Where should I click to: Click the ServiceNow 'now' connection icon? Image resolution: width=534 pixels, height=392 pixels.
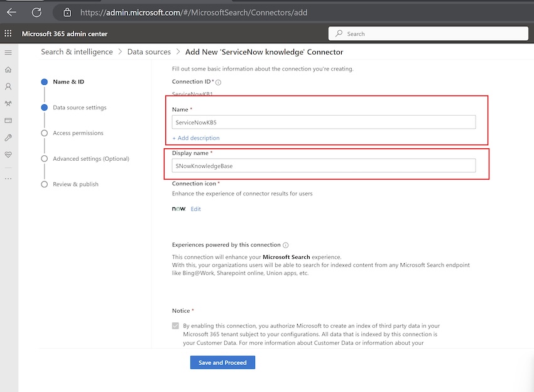click(x=178, y=209)
